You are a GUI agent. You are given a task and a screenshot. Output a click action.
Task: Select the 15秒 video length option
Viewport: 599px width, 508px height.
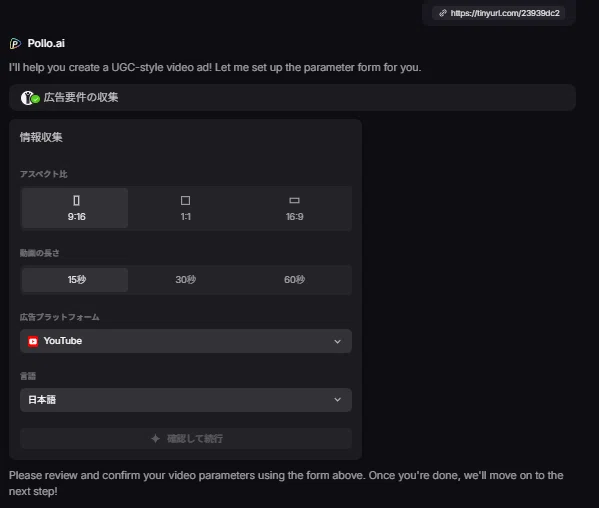pyautogui.click(x=75, y=280)
